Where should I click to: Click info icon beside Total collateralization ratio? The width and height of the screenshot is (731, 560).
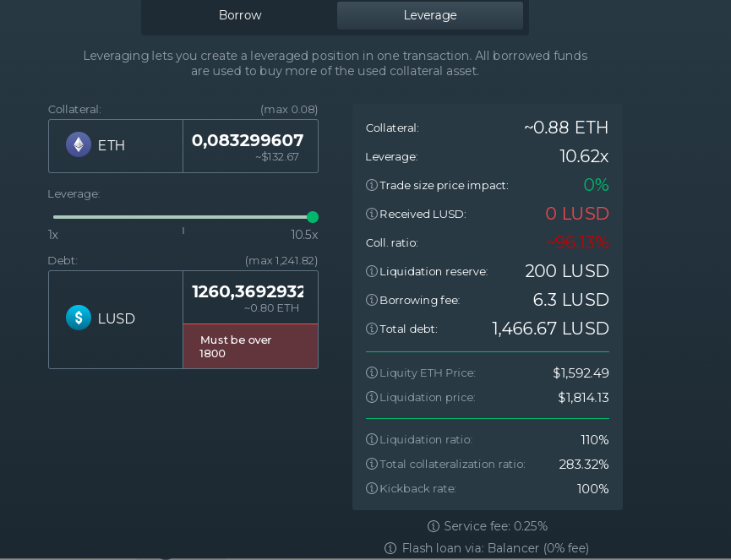372,464
